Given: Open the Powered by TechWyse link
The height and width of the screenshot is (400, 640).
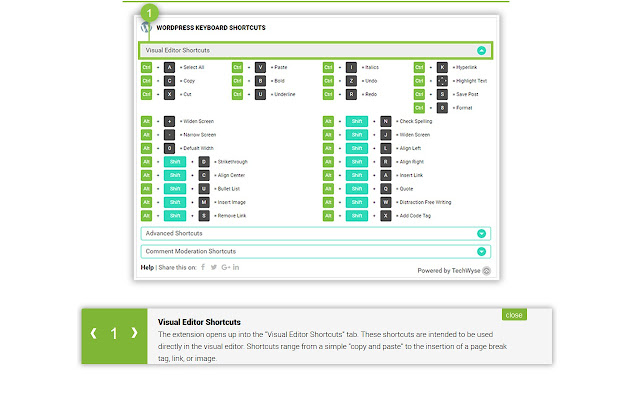Looking at the screenshot, I should (x=449, y=271).
